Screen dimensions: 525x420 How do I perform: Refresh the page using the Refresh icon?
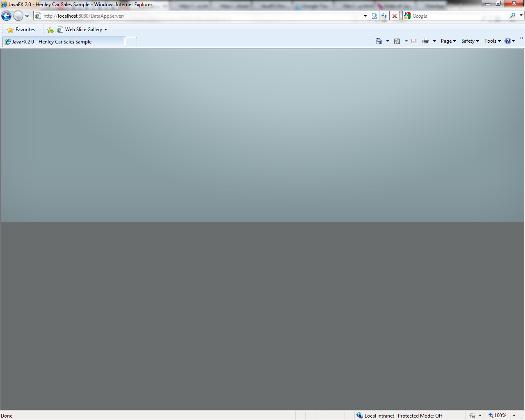point(384,16)
